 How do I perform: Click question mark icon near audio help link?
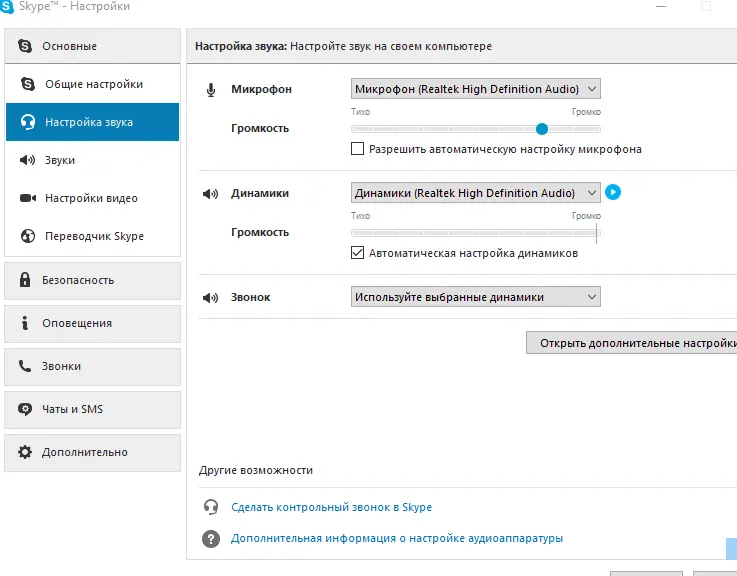tap(211, 539)
